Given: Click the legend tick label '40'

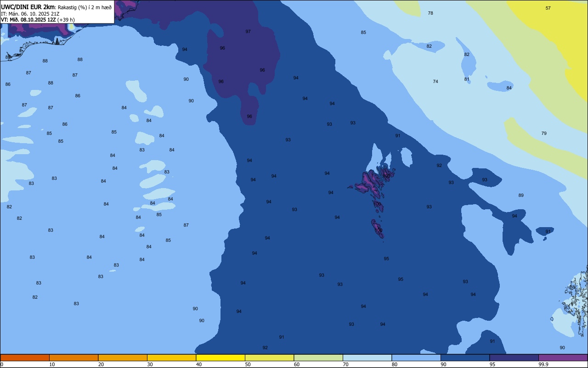Looking at the screenshot, I should click(x=199, y=364).
